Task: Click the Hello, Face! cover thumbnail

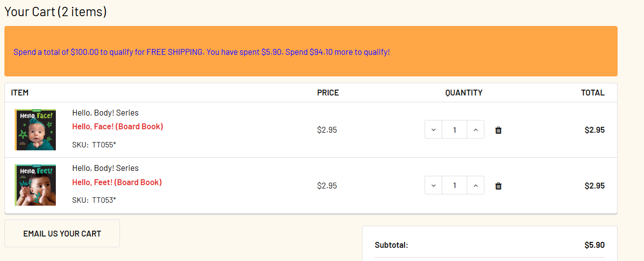Action: point(35,130)
